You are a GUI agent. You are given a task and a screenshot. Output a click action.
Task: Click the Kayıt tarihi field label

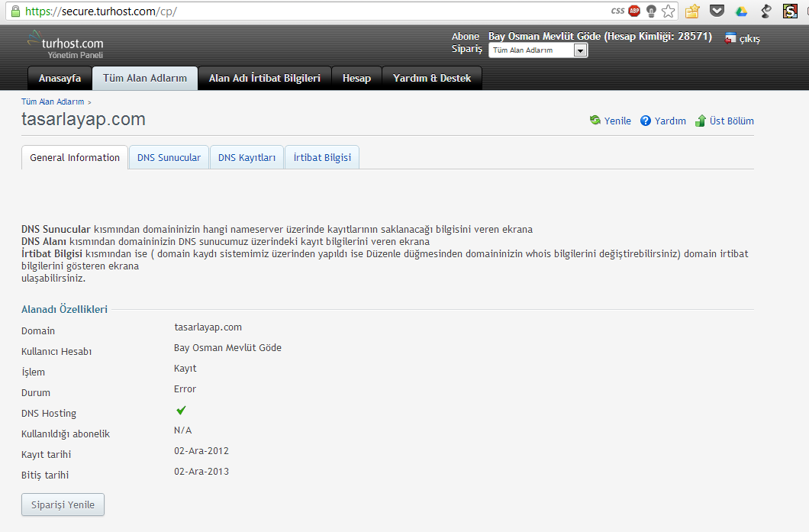(46, 455)
